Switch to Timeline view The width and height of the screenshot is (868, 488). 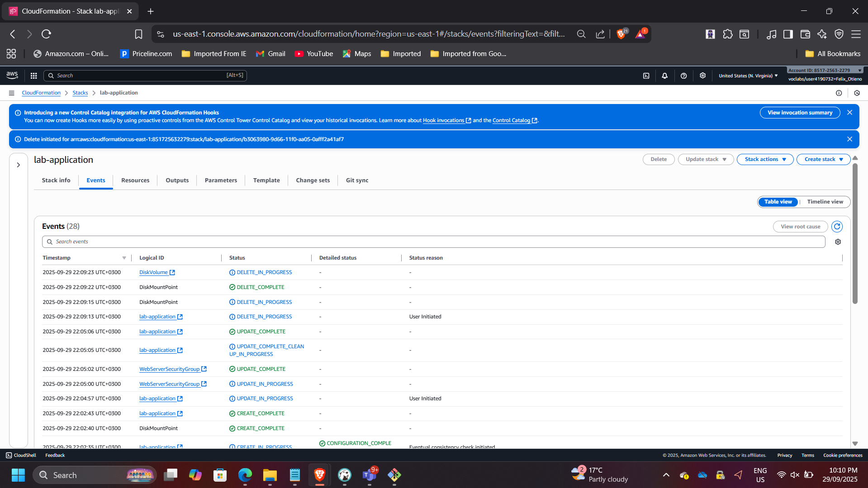click(825, 202)
